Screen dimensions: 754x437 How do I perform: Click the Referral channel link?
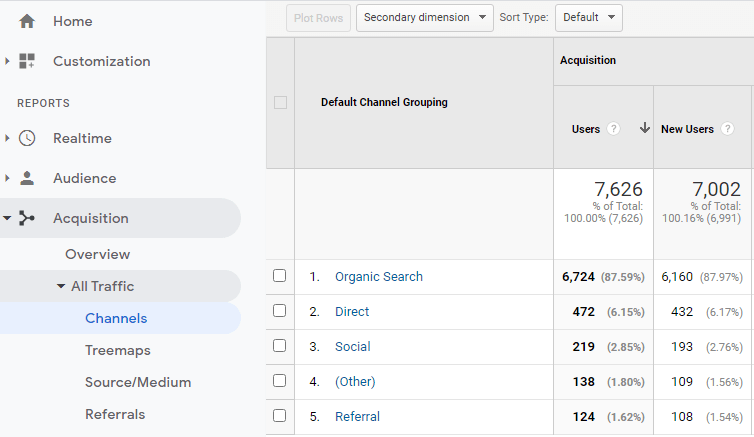tap(357, 416)
